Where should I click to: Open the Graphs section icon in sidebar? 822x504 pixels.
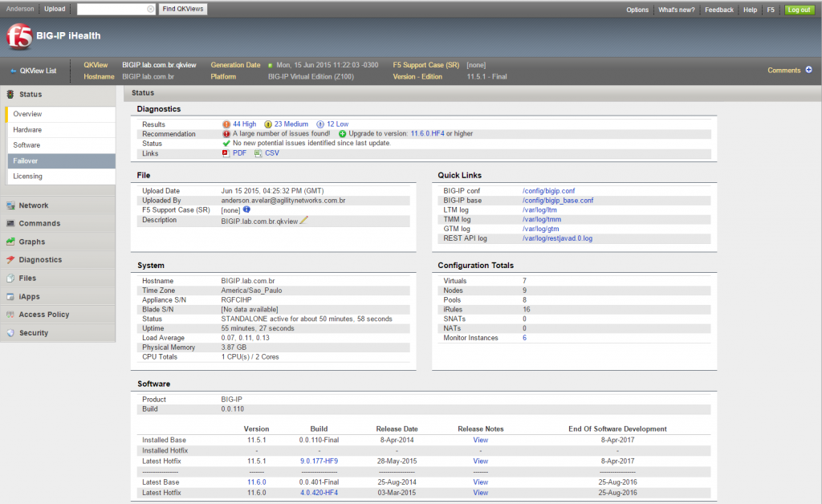[9, 243]
